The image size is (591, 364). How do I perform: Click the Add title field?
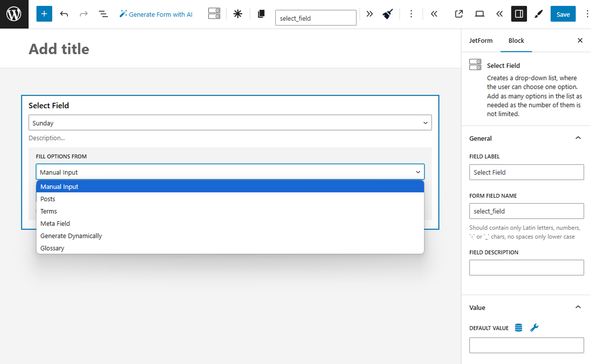pyautogui.click(x=59, y=49)
